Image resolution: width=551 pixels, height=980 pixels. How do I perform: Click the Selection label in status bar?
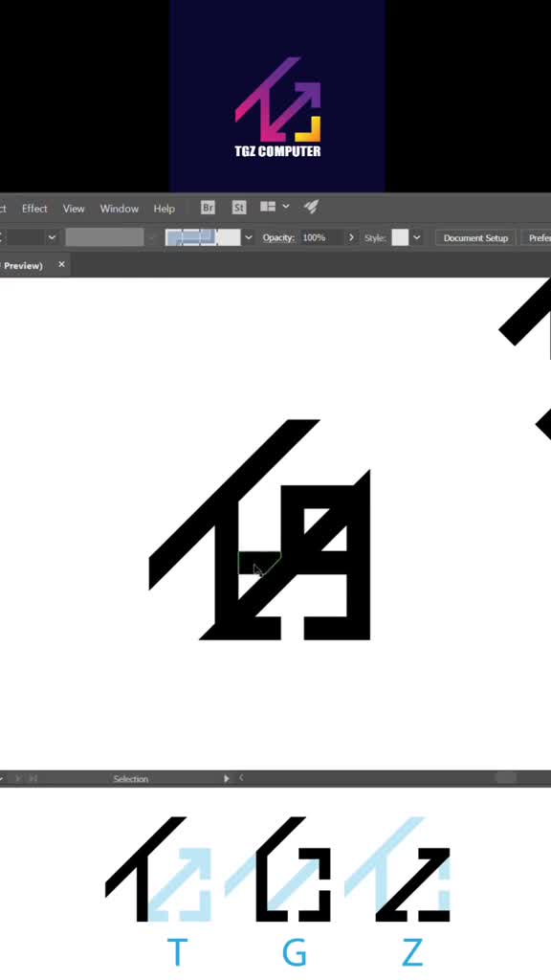tap(130, 779)
